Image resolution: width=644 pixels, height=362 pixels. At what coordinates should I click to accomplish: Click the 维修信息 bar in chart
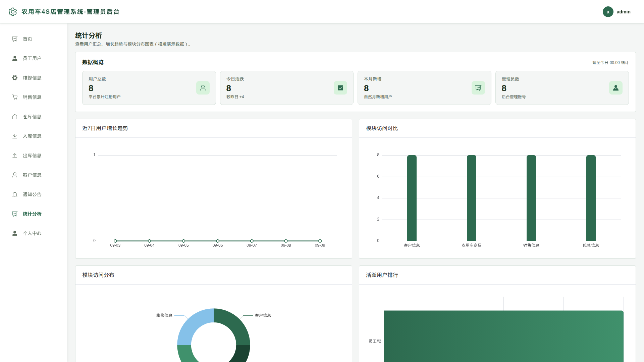click(591, 198)
